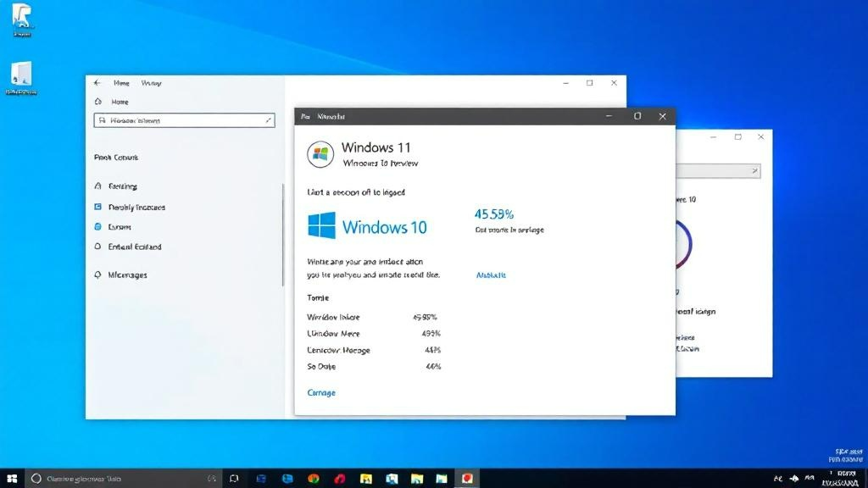Click the search field in the rightmost back window
This screenshot has width=868, height=488.
pyautogui.click(x=718, y=171)
